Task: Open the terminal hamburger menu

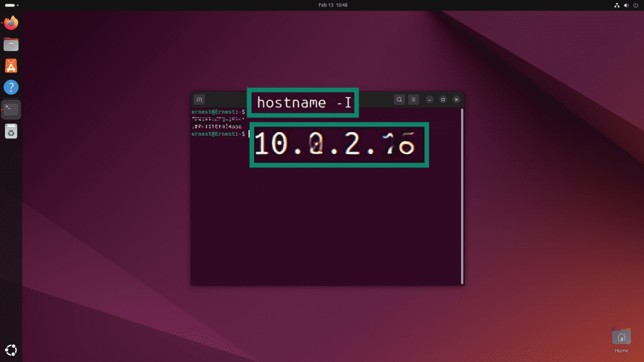Action: tap(414, 100)
